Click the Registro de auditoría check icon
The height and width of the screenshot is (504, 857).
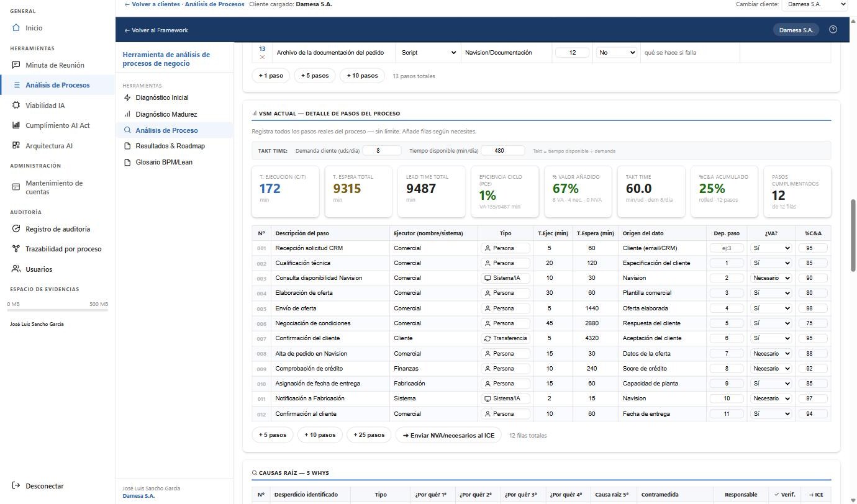click(x=16, y=229)
